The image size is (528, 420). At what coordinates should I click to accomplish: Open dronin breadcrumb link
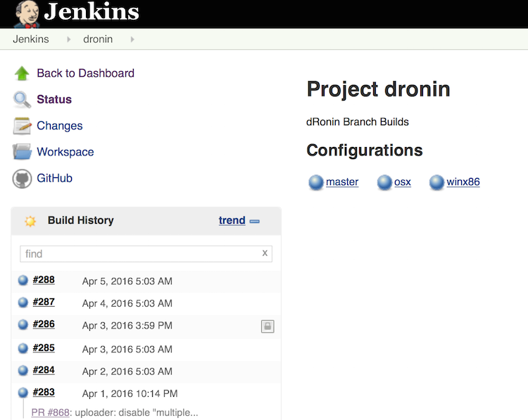[x=98, y=39]
